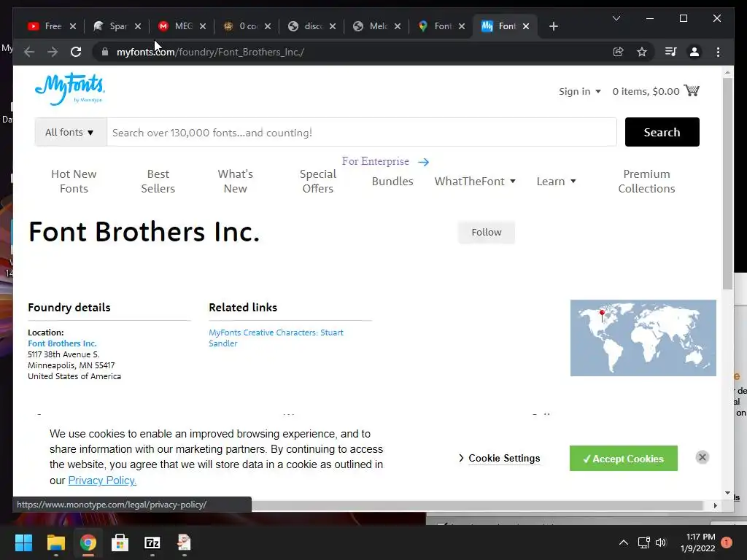The image size is (747, 560).
Task: Share this page icon in address bar
Action: [619, 52]
